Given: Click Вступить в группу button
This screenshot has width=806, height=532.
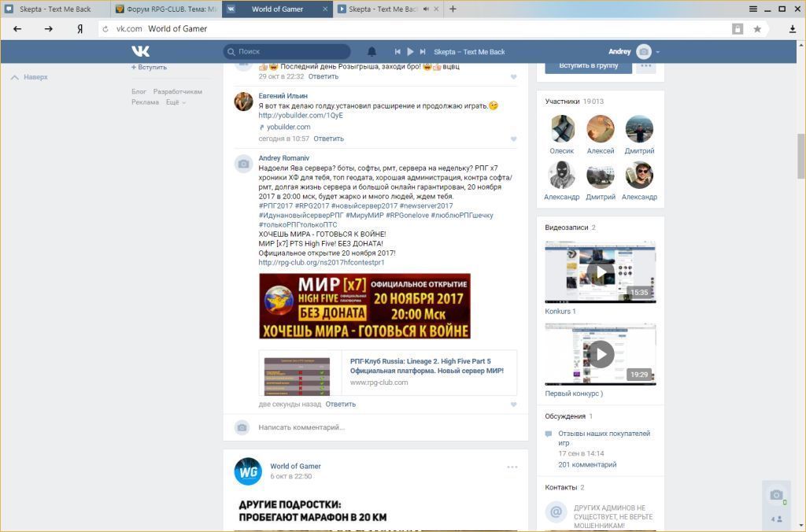Looking at the screenshot, I should pyautogui.click(x=588, y=67).
